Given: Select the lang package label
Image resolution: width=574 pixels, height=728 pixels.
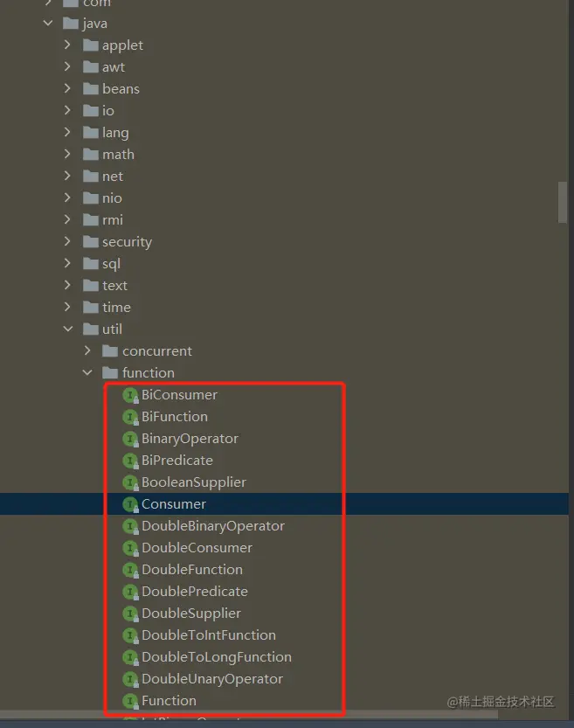Looking at the screenshot, I should [115, 133].
